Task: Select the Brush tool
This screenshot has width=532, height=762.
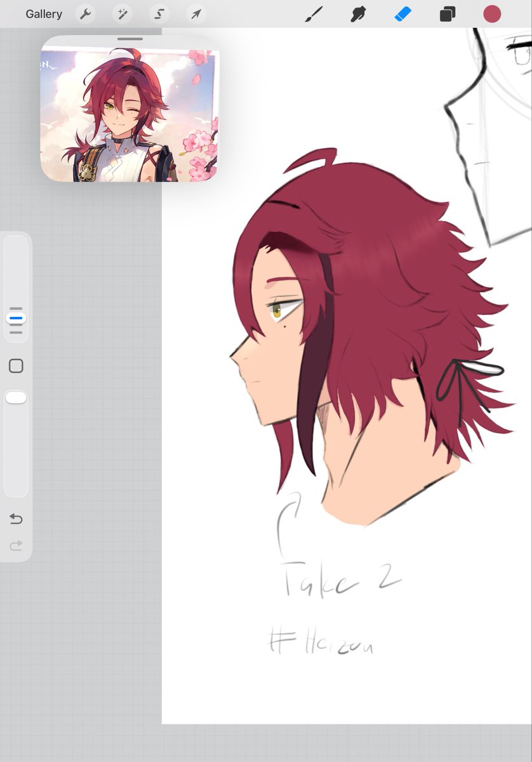Action: [314, 14]
